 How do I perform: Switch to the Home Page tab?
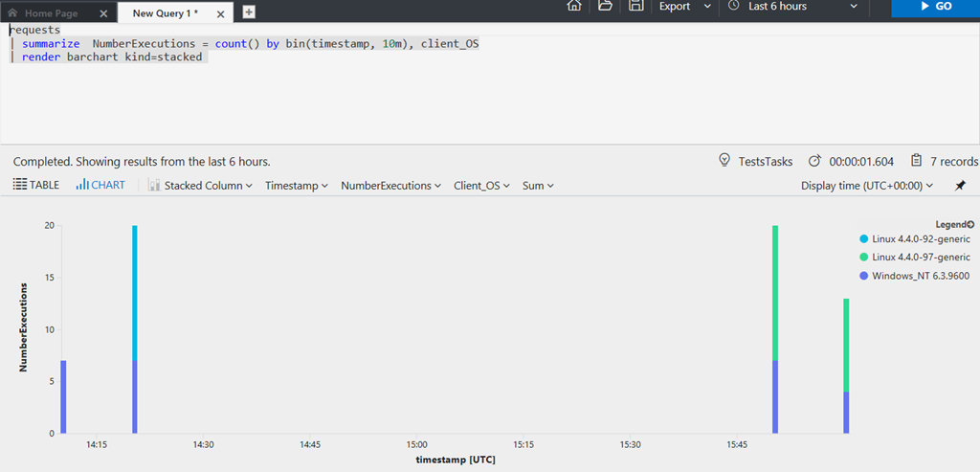pyautogui.click(x=52, y=13)
